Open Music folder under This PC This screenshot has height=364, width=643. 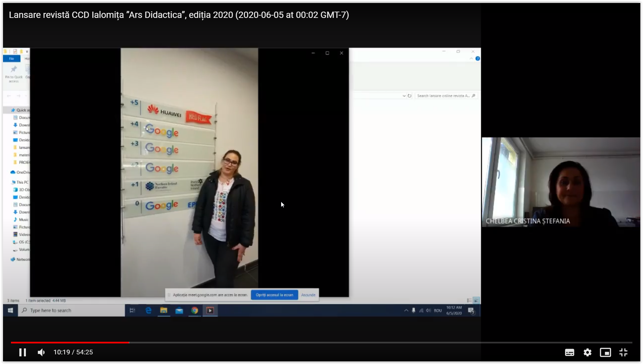coord(21,220)
